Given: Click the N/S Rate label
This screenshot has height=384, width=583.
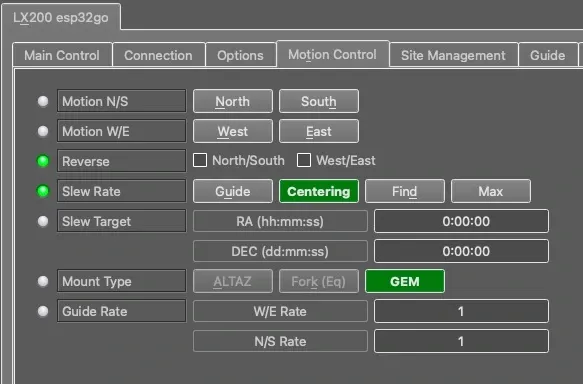Looking at the screenshot, I should point(280,341).
